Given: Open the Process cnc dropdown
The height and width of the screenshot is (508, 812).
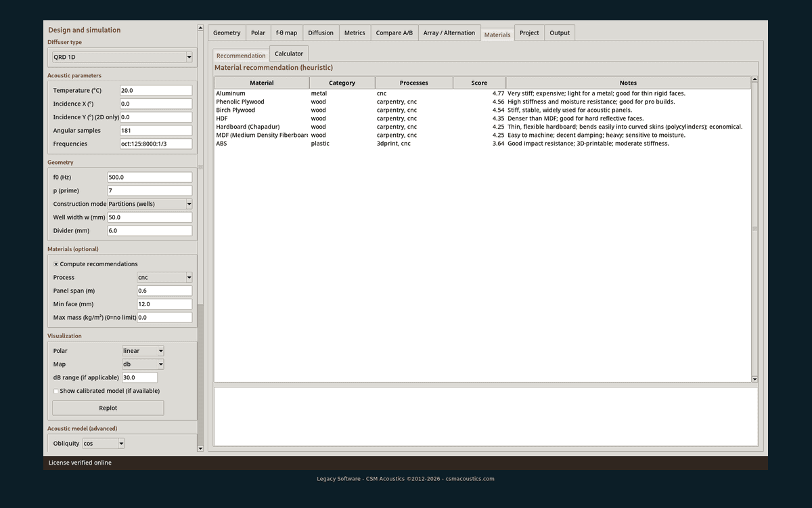Looking at the screenshot, I should coord(164,277).
